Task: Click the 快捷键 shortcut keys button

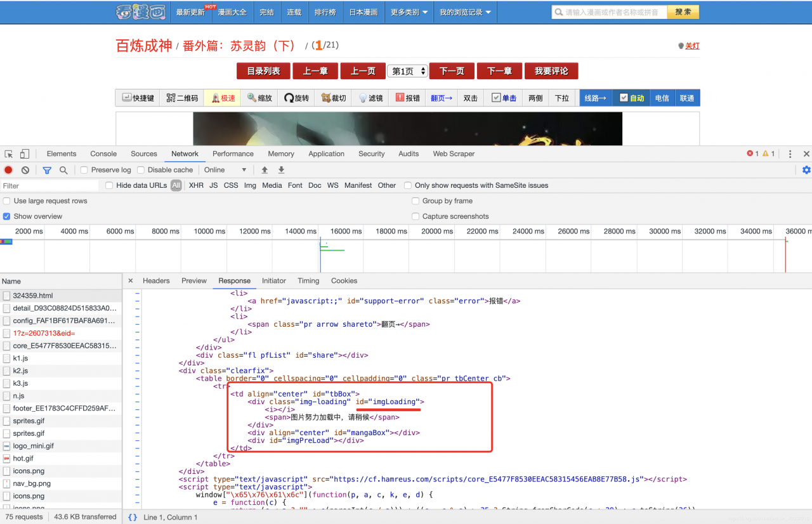Action: coord(138,98)
